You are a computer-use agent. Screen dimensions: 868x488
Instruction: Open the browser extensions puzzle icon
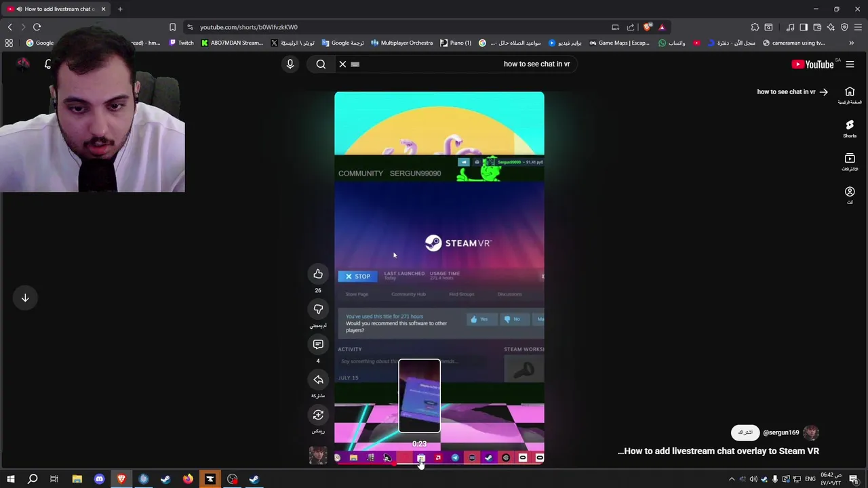pyautogui.click(x=755, y=27)
